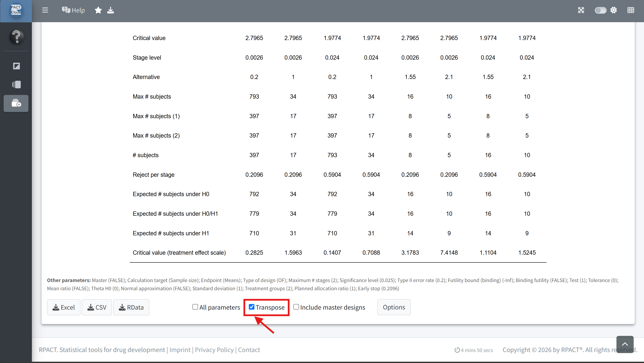Viewport: 644px width, 363px height.
Task: Click the copyright RPACT text
Action: pos(570,350)
